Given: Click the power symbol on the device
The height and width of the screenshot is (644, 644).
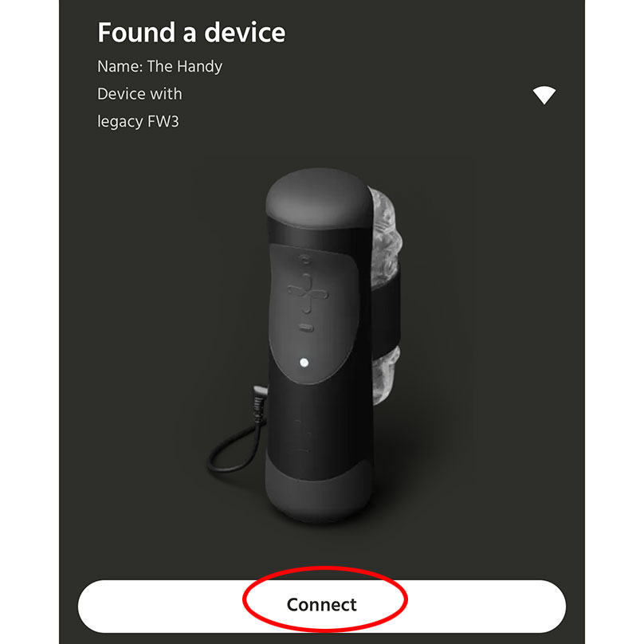Looking at the screenshot, I should coord(304,260).
